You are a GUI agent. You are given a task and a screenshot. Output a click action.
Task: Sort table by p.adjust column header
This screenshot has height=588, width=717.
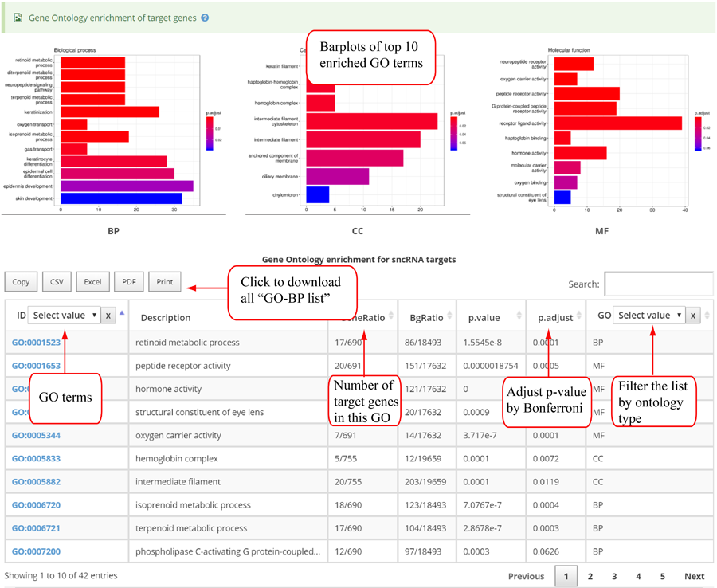pyautogui.click(x=555, y=317)
